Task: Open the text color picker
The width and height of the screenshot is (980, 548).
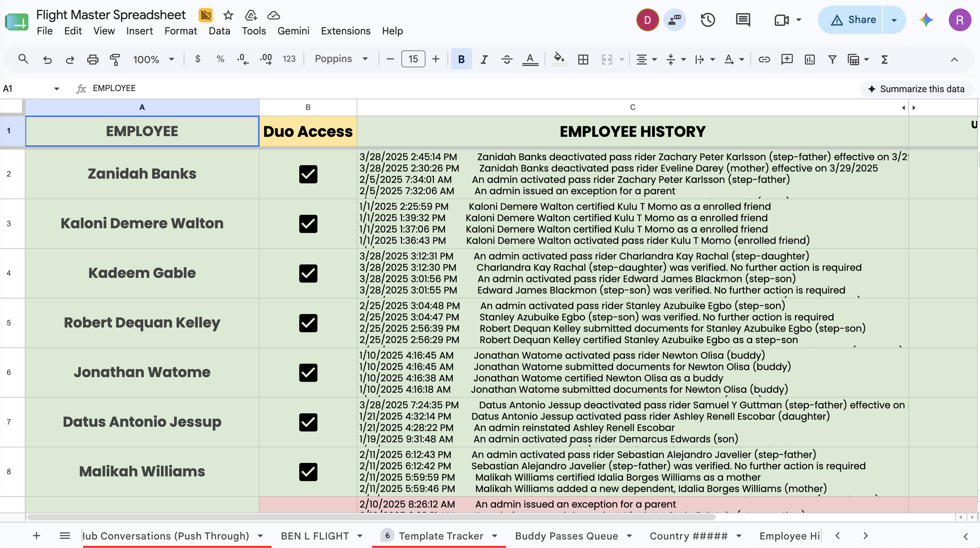Action: point(530,59)
